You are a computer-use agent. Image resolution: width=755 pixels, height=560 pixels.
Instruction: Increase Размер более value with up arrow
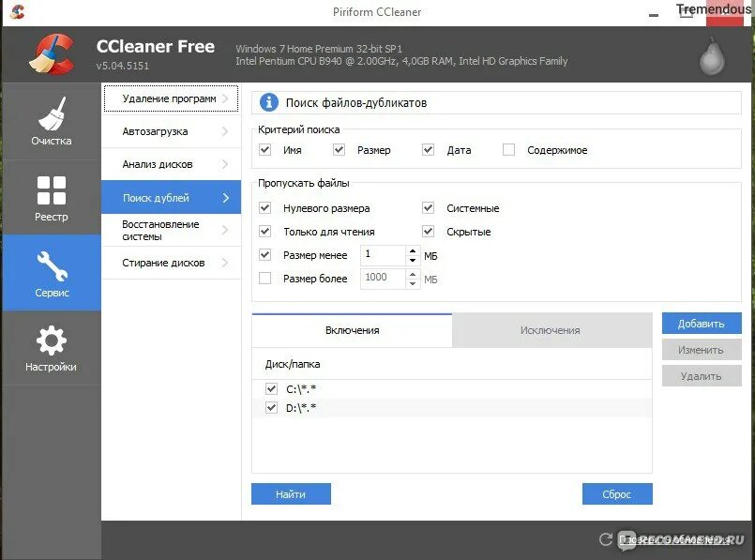click(413, 275)
